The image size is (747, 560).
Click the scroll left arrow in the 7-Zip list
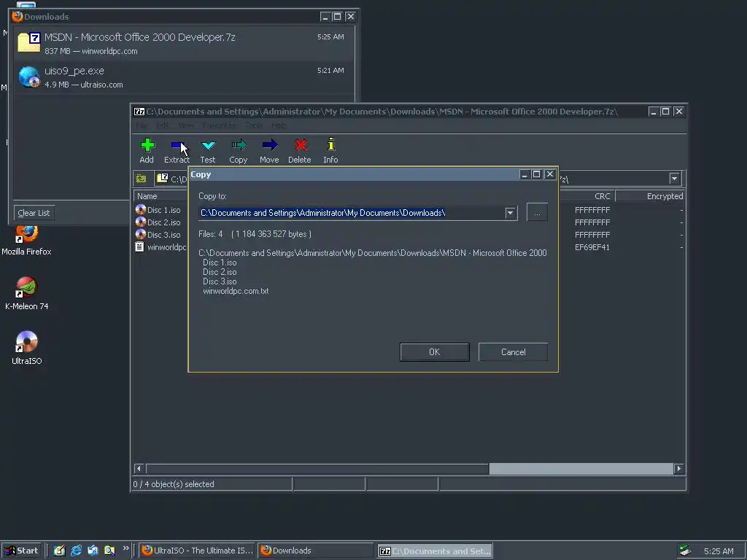point(139,469)
